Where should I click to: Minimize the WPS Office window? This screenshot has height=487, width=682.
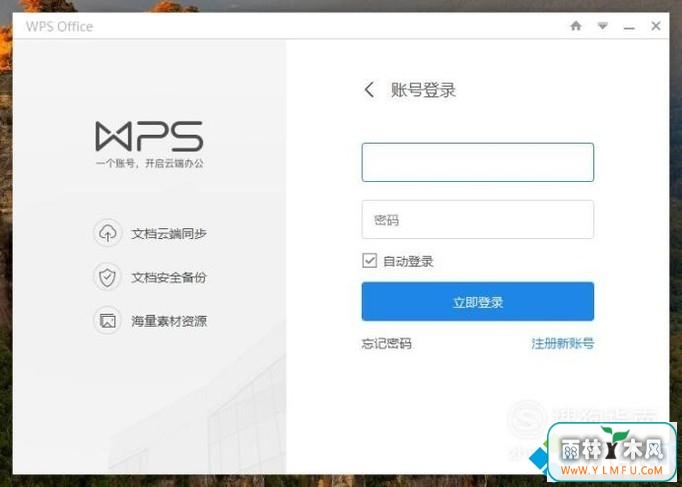point(629,28)
